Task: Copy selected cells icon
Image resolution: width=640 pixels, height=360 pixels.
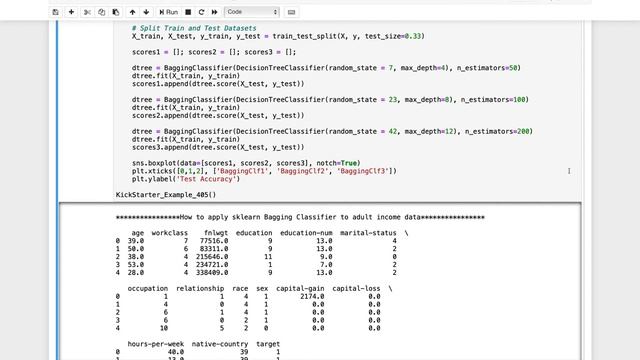Action: point(101,12)
